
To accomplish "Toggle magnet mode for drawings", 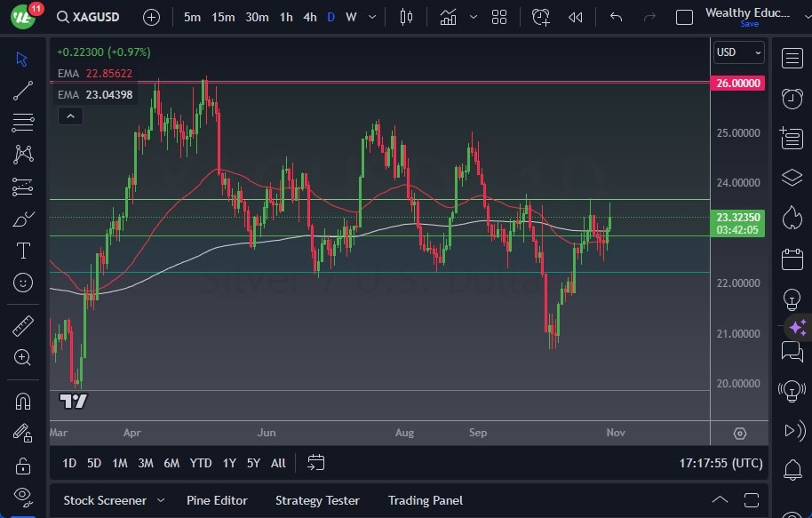I will 23,400.
